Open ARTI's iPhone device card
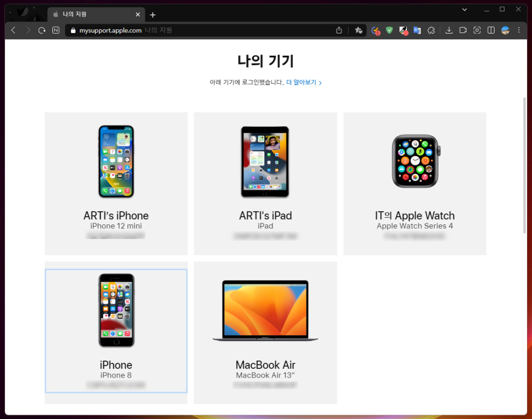The image size is (532, 419). tap(116, 184)
